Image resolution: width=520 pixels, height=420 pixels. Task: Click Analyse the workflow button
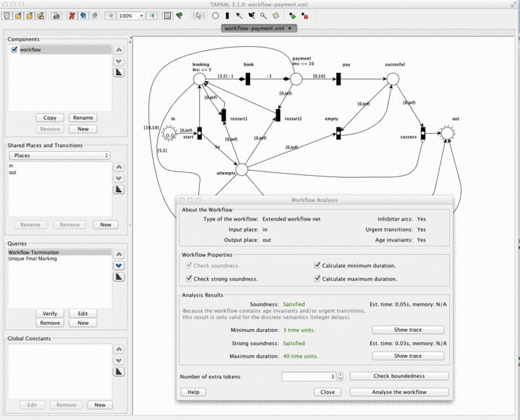(x=399, y=392)
